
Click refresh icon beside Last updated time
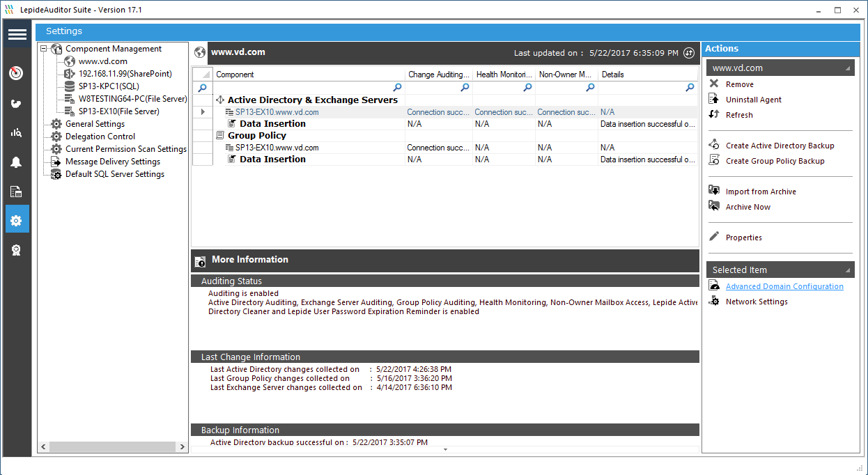click(689, 53)
